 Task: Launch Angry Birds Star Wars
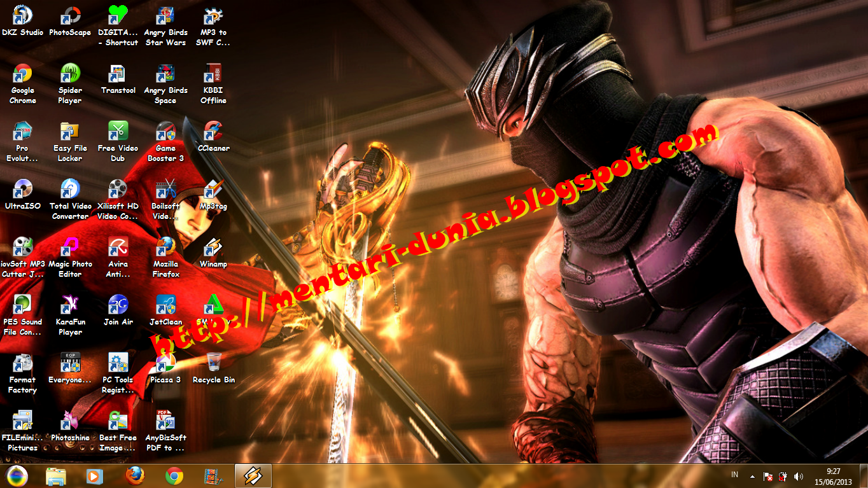(x=165, y=16)
